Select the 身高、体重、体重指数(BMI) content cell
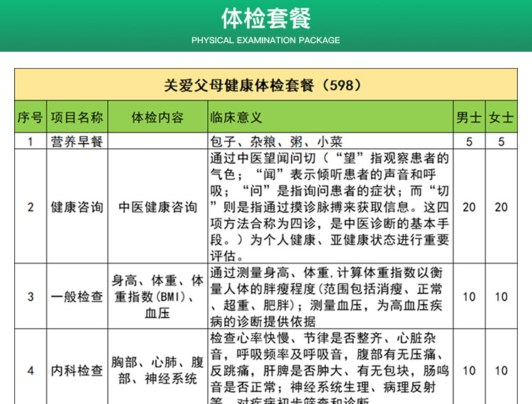This screenshot has height=404, width=532. pyautogui.click(x=157, y=297)
